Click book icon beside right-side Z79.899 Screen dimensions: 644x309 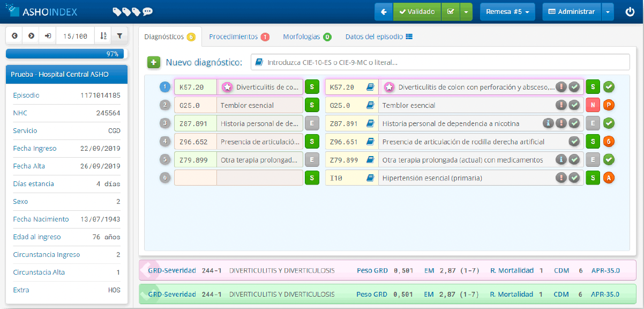pos(370,160)
